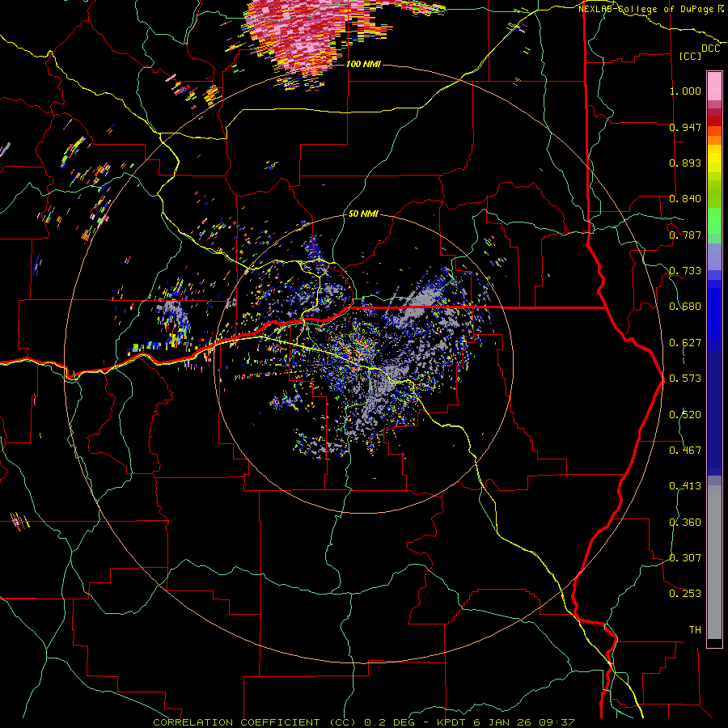728x728 pixels.
Task: Click the [CC] legend unit label
Action: click(691, 56)
